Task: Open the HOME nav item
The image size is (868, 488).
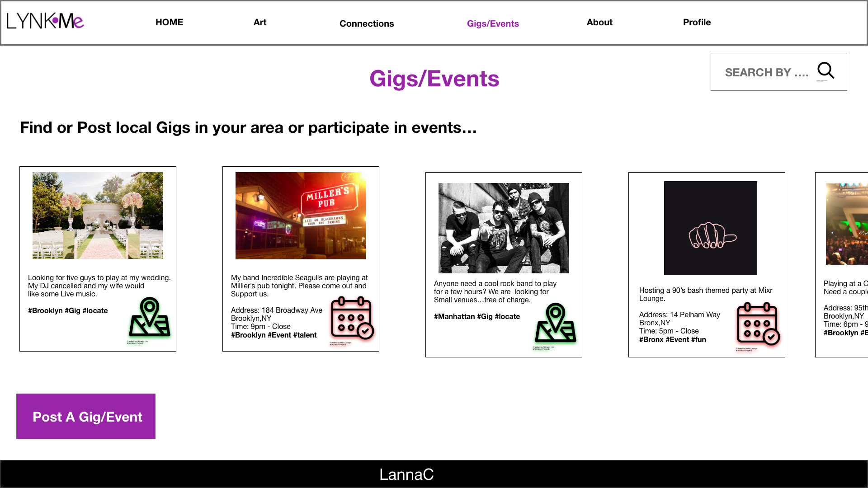Action: (169, 22)
